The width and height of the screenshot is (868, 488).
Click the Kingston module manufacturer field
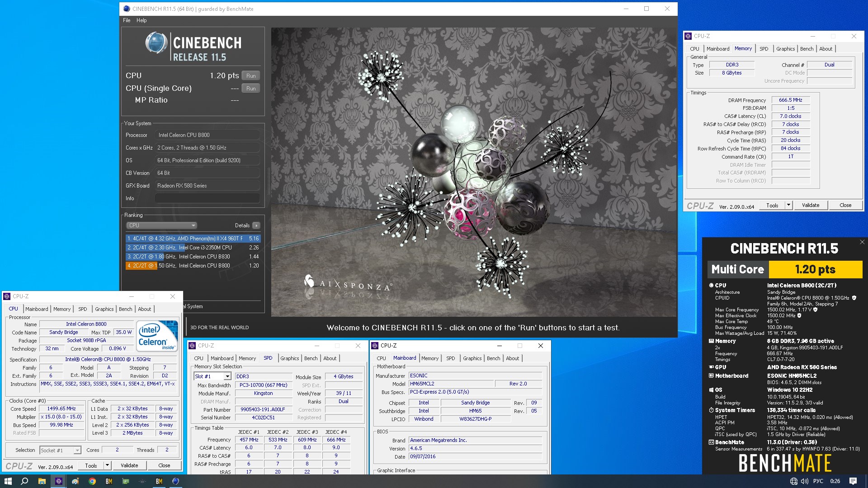(x=263, y=394)
